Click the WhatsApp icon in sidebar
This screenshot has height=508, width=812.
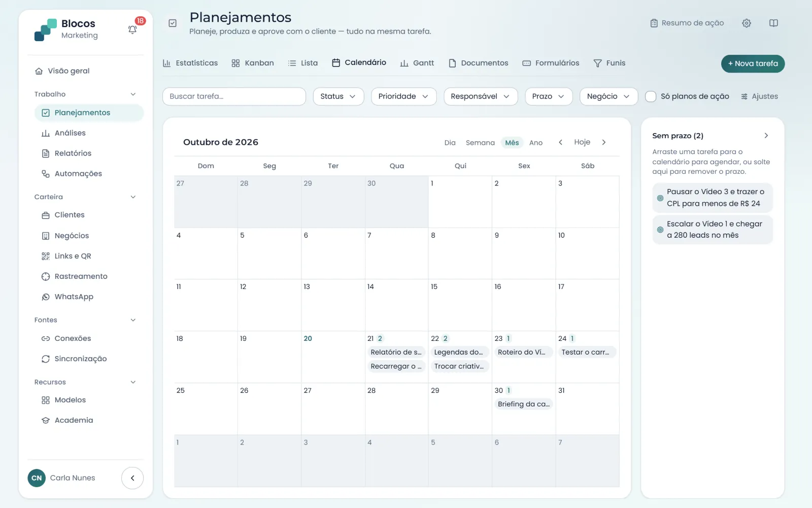coord(46,297)
